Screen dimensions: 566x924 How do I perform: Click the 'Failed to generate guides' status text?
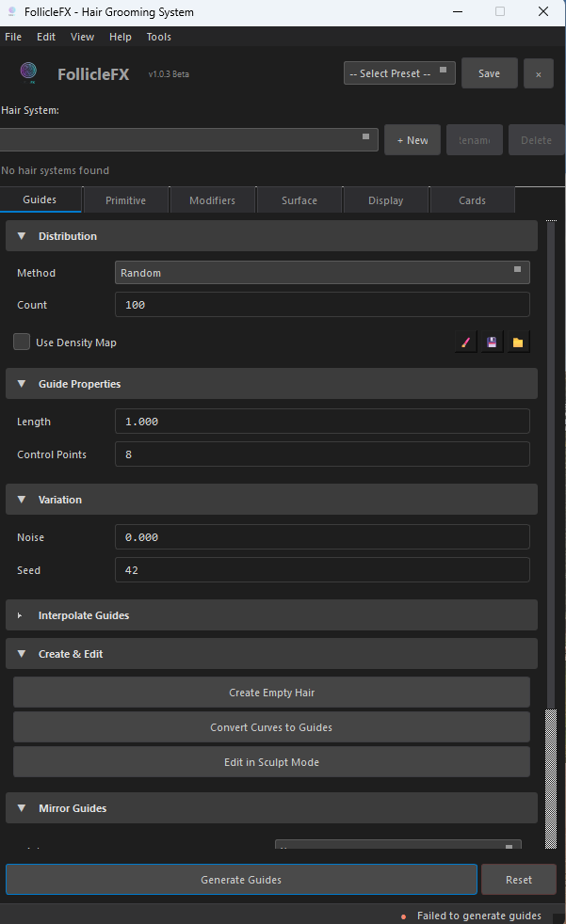coord(478,916)
